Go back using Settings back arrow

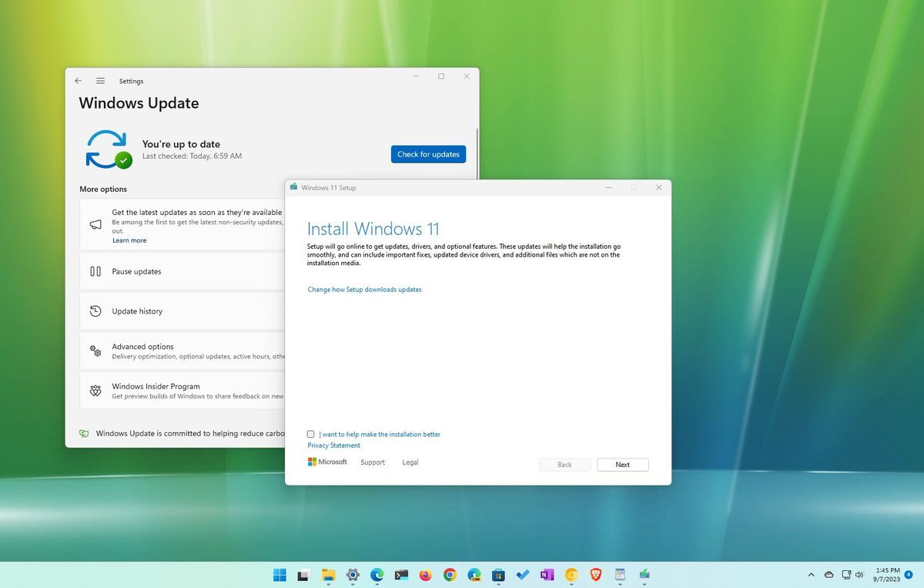pyautogui.click(x=78, y=81)
